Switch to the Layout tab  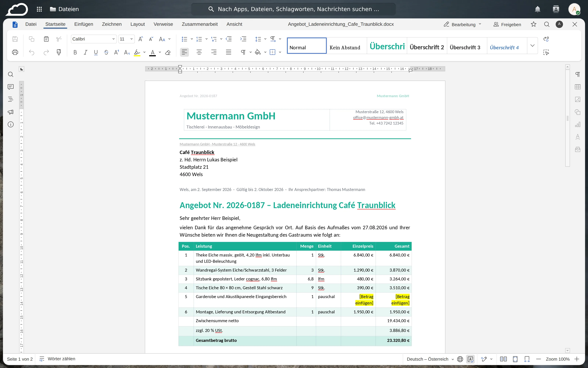click(137, 24)
